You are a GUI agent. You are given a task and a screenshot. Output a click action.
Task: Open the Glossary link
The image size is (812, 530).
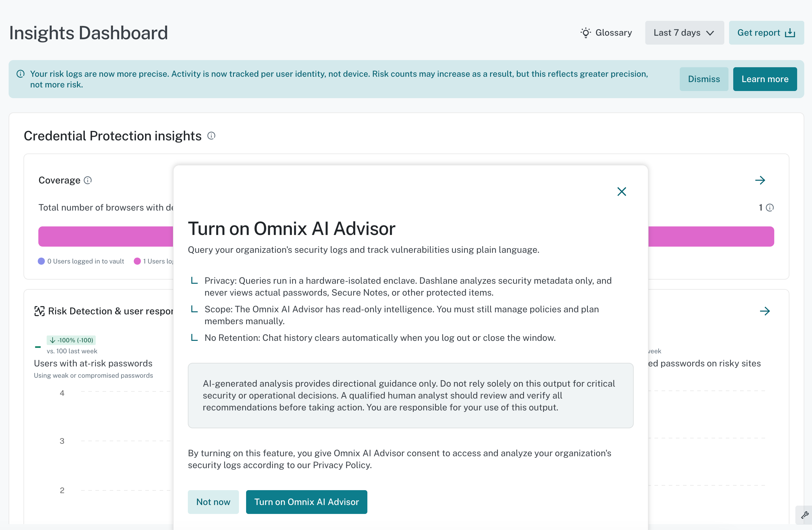(x=606, y=33)
